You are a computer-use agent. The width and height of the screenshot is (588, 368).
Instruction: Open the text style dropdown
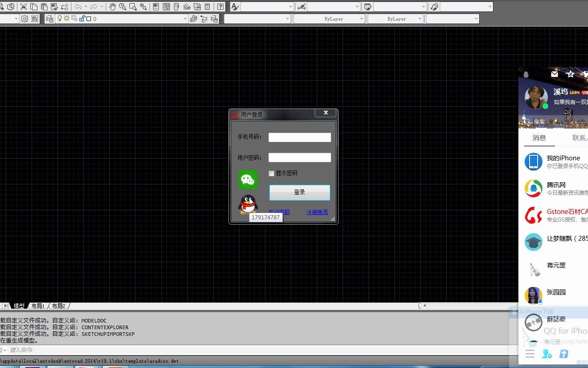[291, 7]
